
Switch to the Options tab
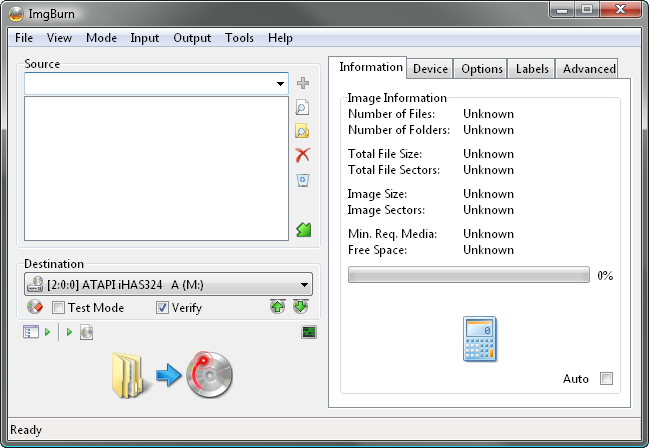tap(482, 69)
